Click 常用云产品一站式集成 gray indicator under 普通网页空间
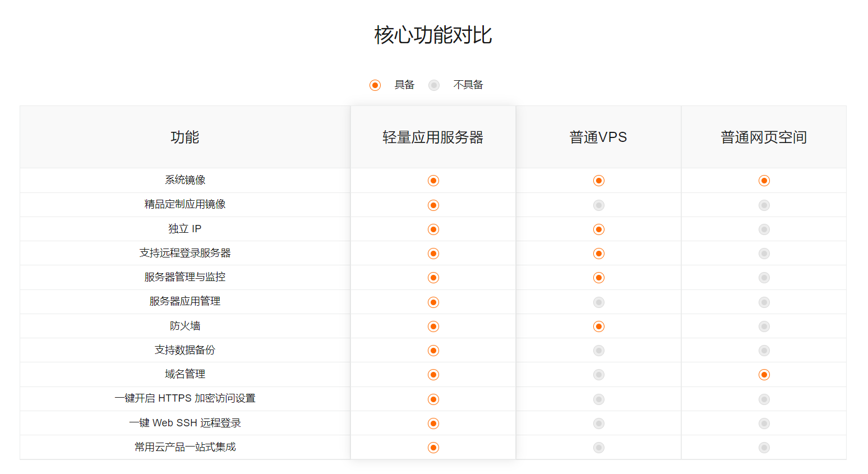868x474 pixels. click(x=764, y=448)
